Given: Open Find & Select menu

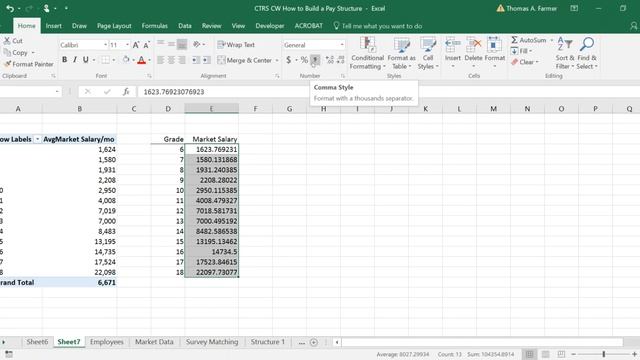Looking at the screenshot, I should pyautogui.click(x=587, y=53).
